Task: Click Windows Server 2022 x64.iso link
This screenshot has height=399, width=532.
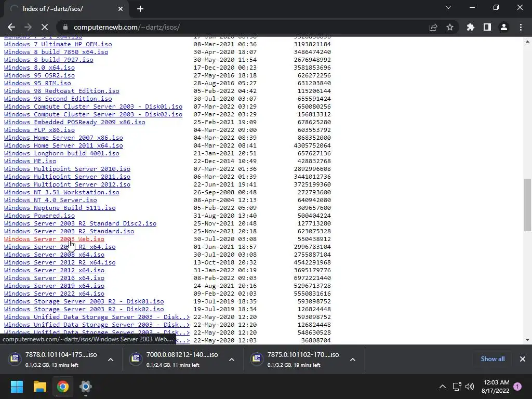Action: pos(54,294)
